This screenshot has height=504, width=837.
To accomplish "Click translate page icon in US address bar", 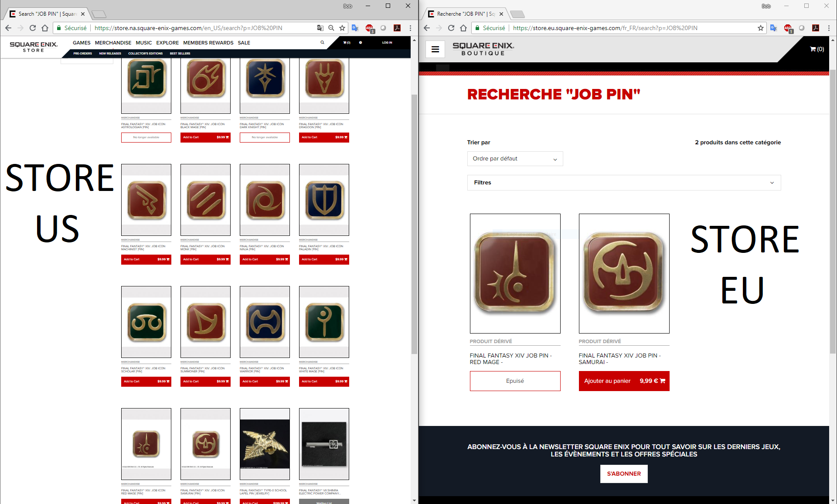I will (320, 28).
